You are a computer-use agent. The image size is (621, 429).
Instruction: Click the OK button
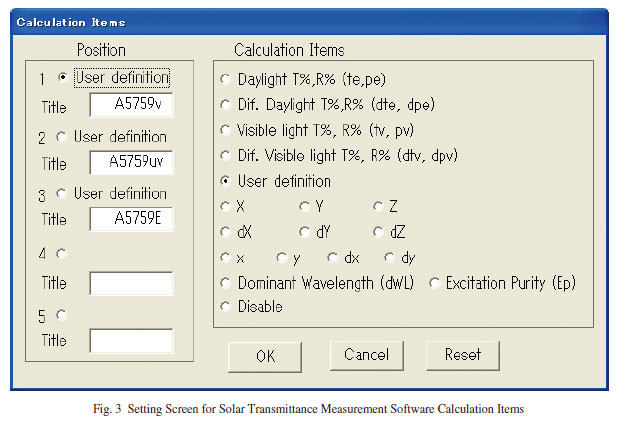point(265,357)
